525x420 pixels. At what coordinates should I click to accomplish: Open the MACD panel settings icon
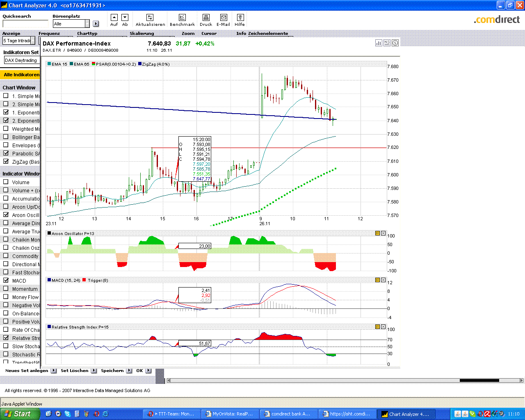pos(377,280)
